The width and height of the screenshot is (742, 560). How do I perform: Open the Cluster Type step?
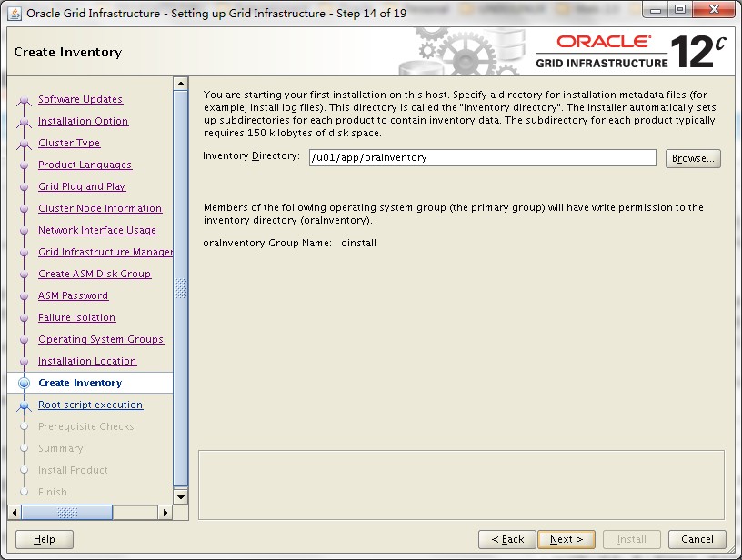coord(69,143)
